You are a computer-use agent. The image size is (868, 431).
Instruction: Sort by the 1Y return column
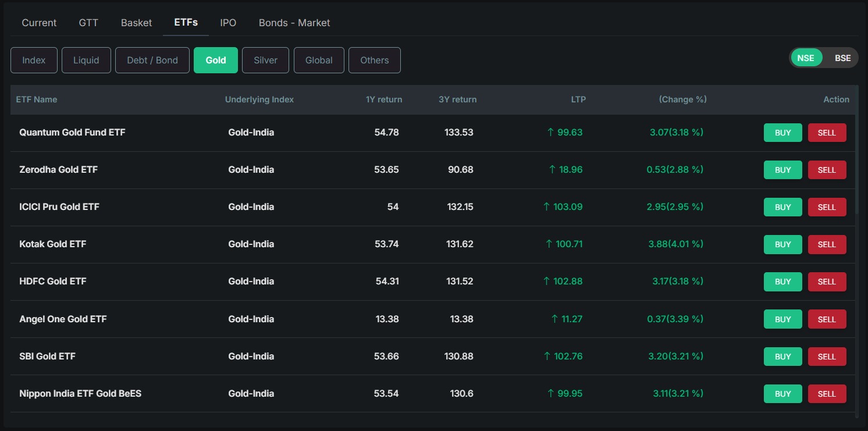coord(384,99)
